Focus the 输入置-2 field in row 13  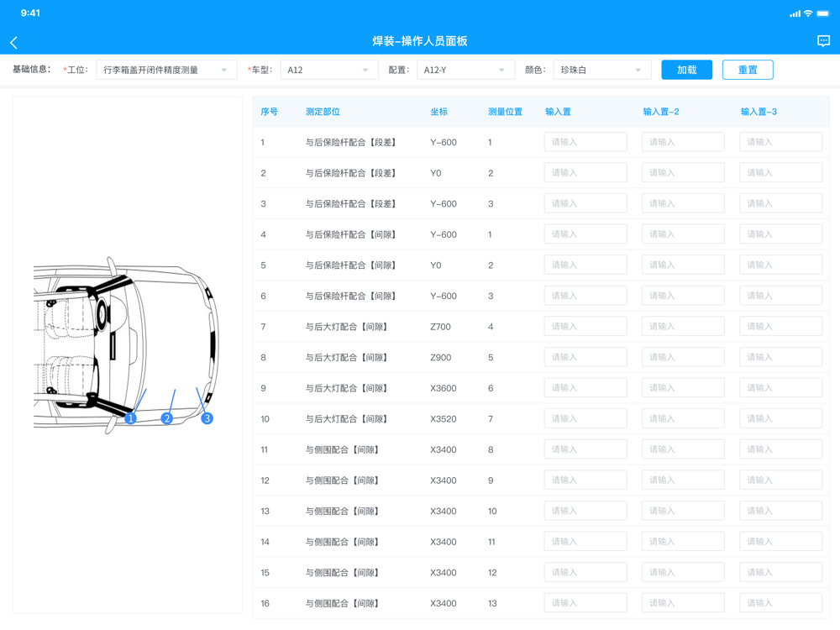(x=683, y=511)
